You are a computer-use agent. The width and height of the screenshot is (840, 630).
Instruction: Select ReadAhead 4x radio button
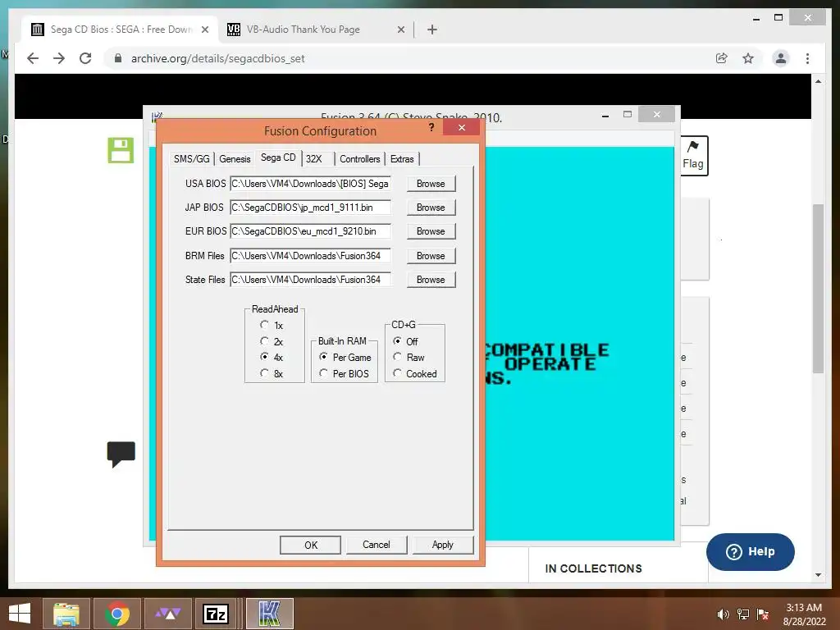[264, 357]
